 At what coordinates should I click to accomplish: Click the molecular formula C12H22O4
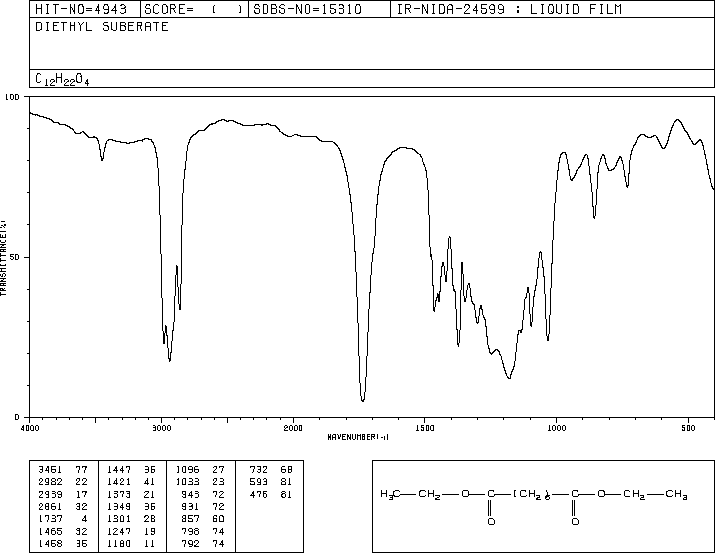click(x=62, y=79)
